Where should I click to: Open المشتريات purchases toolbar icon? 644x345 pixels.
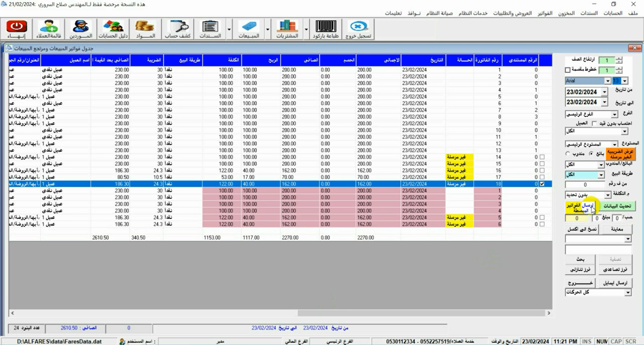287,29
